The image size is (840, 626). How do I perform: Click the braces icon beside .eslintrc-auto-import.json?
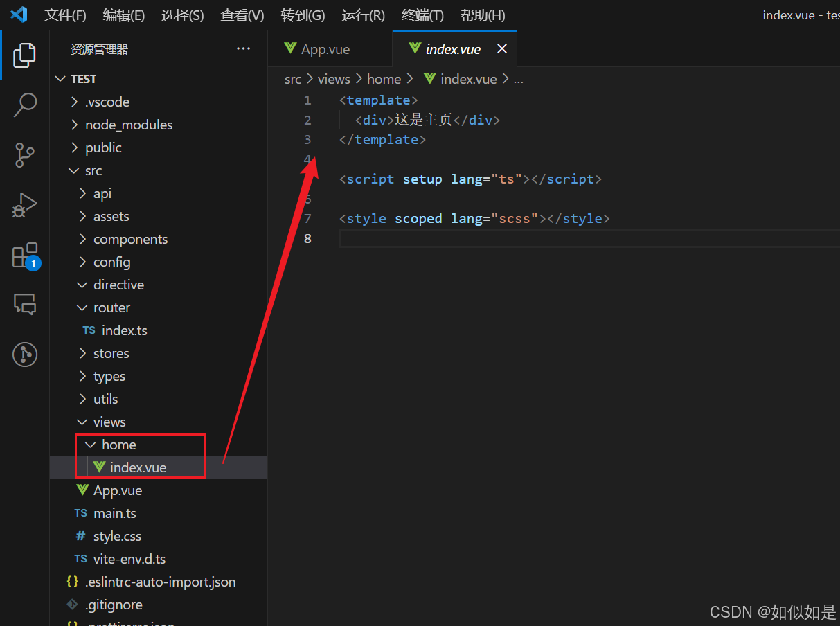tap(72, 582)
